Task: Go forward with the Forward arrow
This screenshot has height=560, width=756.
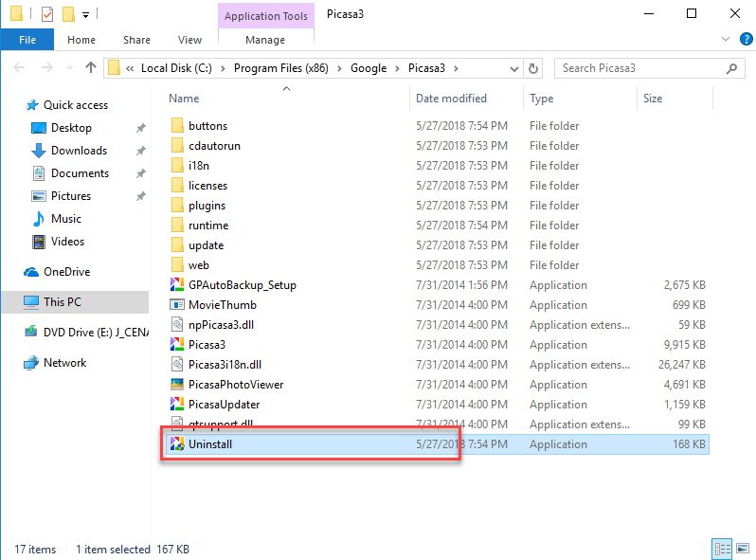Action: (x=46, y=67)
